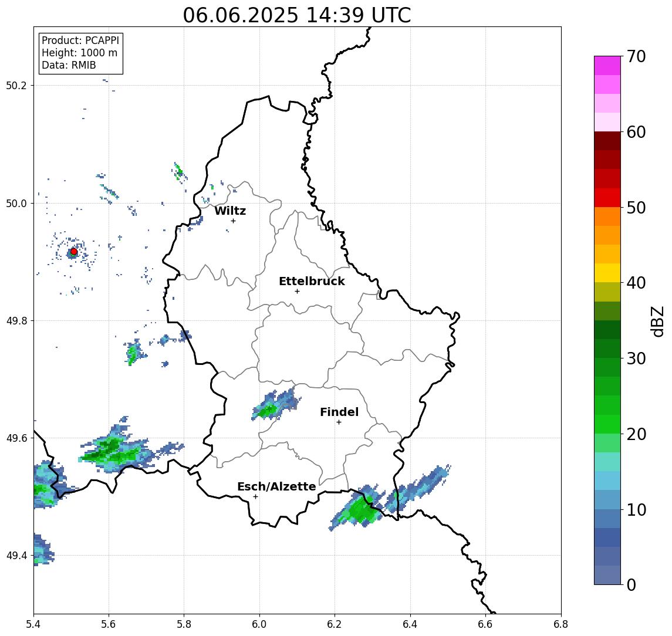
Task: Click the latitude label 49.8
Action: [16, 320]
